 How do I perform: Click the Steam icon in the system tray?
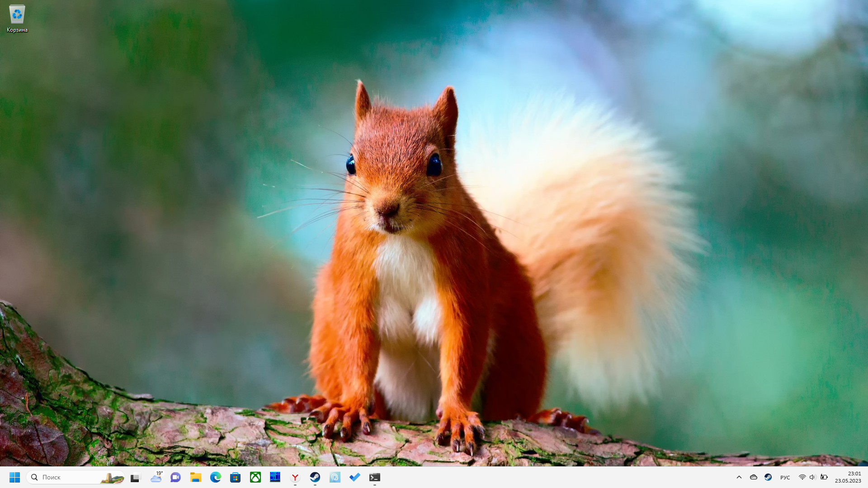[x=768, y=477]
